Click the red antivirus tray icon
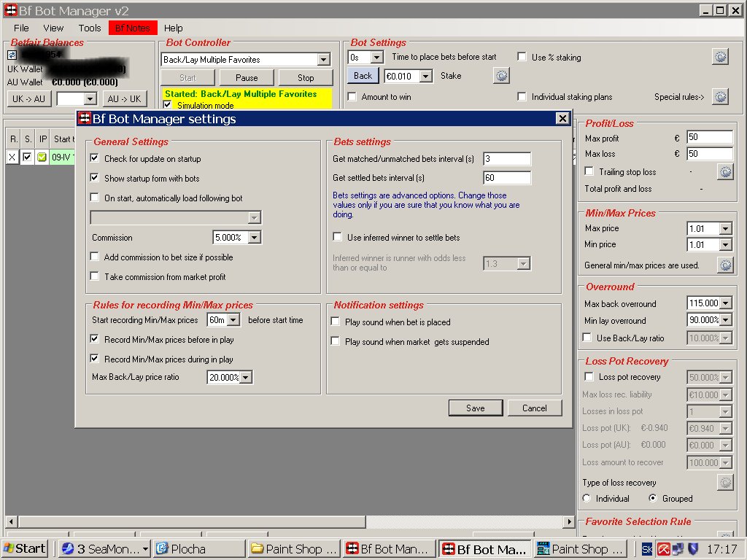747x560 pixels. 663,550
